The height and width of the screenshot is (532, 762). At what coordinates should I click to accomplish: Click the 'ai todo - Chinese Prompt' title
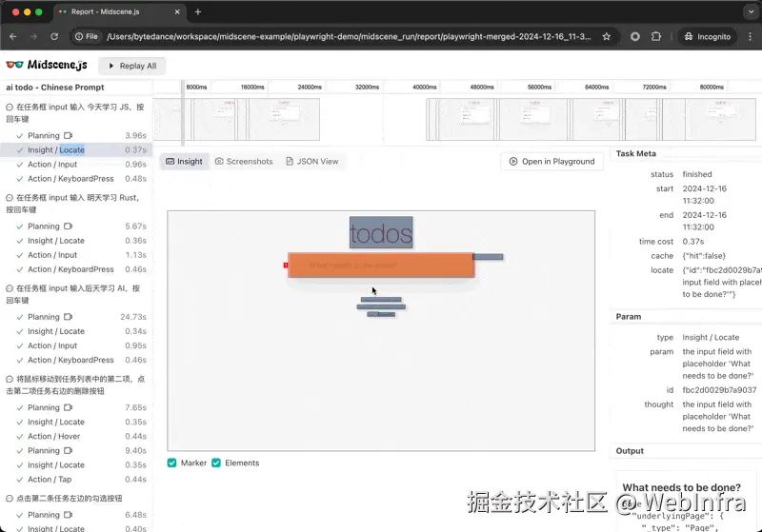pyautogui.click(x=55, y=88)
